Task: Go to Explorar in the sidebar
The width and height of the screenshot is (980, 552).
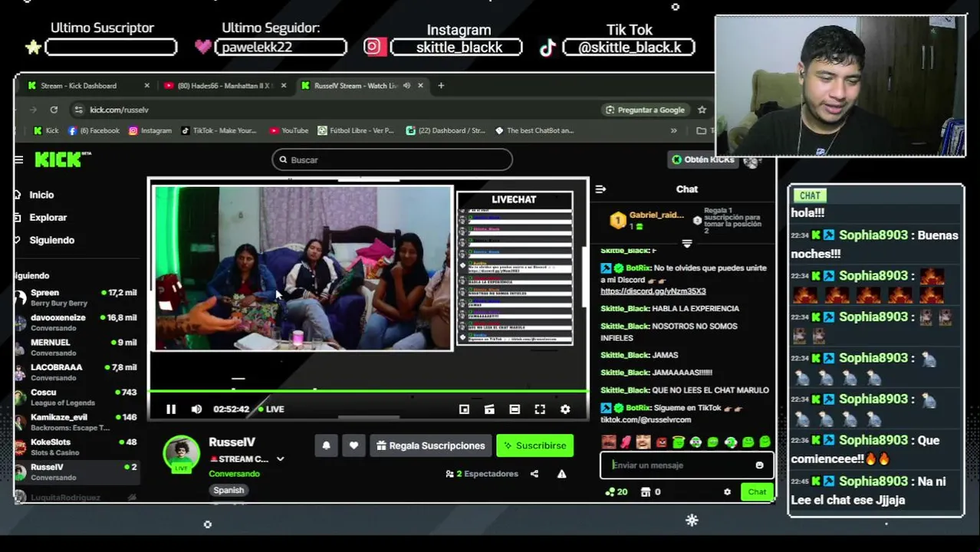Action: pyautogui.click(x=48, y=218)
